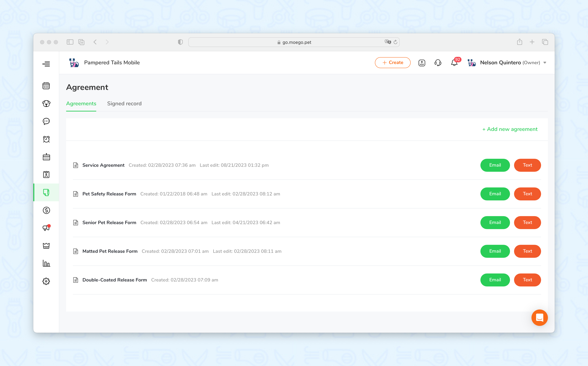This screenshot has width=588, height=366.
Task: Open the alarm clock reminders icon
Action: (x=46, y=139)
